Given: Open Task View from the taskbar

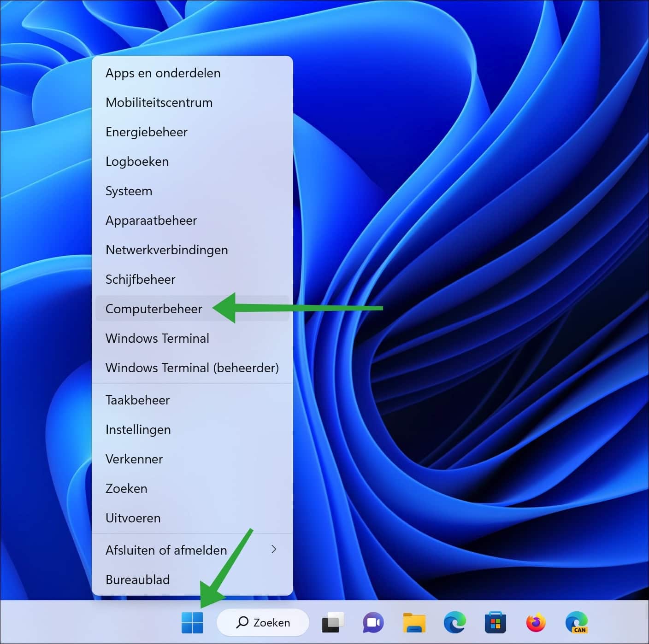Looking at the screenshot, I should point(333,622).
